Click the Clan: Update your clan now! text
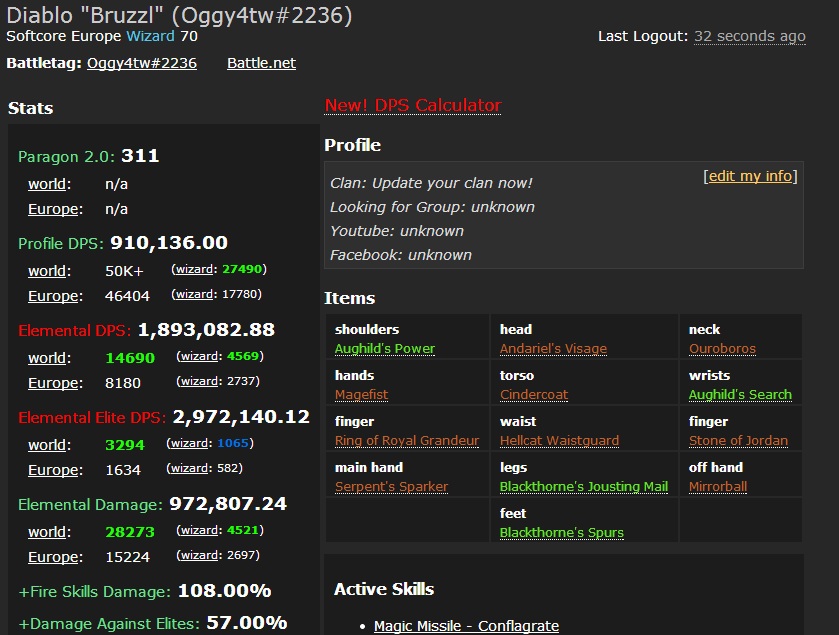The width and height of the screenshot is (839, 635). click(x=431, y=183)
